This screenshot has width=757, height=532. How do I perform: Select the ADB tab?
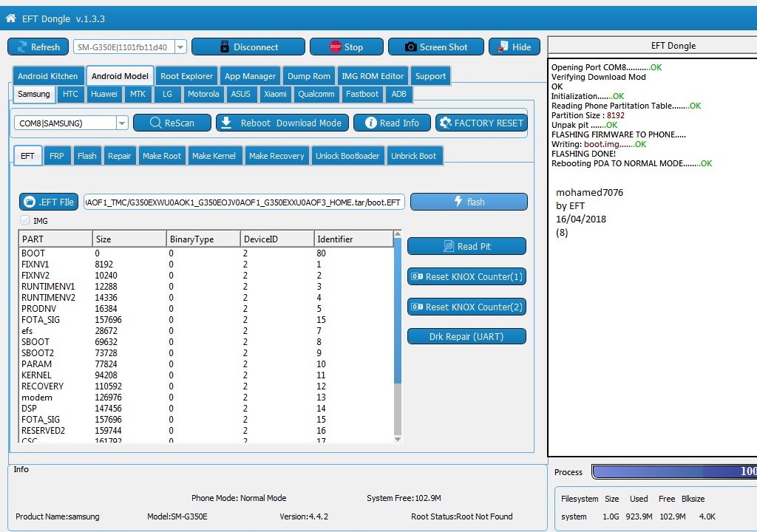(x=398, y=94)
